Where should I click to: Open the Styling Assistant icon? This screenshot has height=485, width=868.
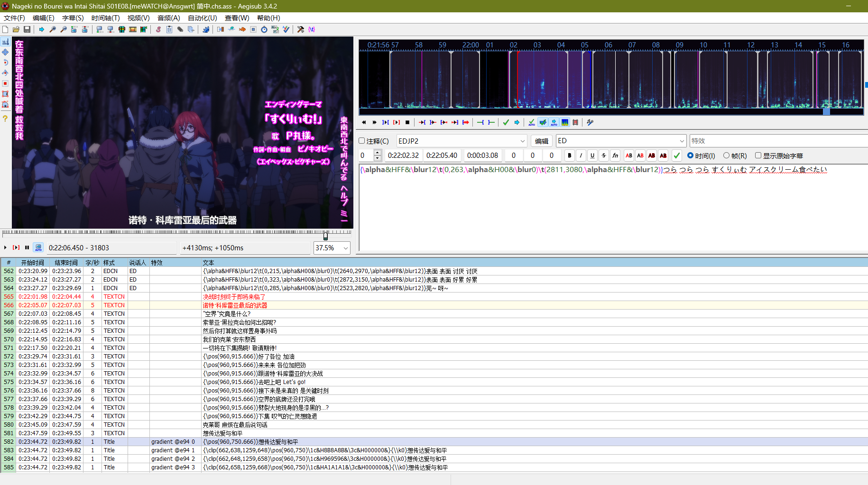coord(231,29)
